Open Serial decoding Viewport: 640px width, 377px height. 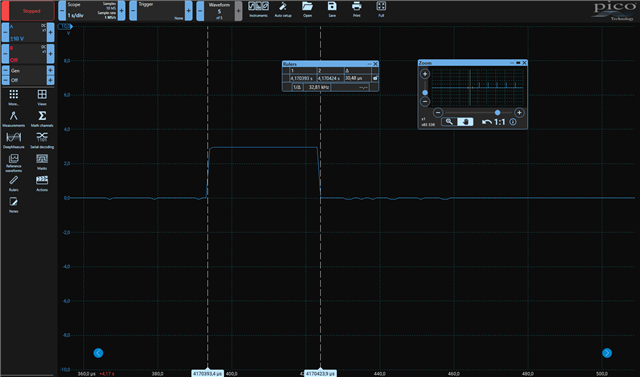pos(42,140)
